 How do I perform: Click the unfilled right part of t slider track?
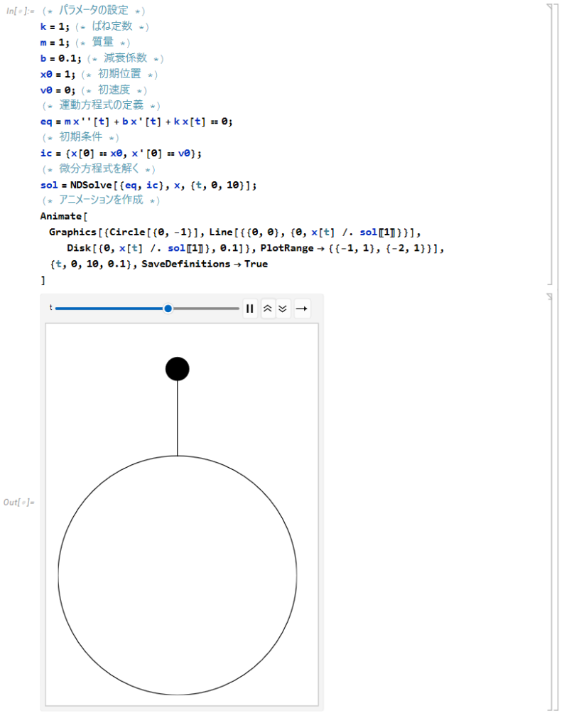coord(206,309)
